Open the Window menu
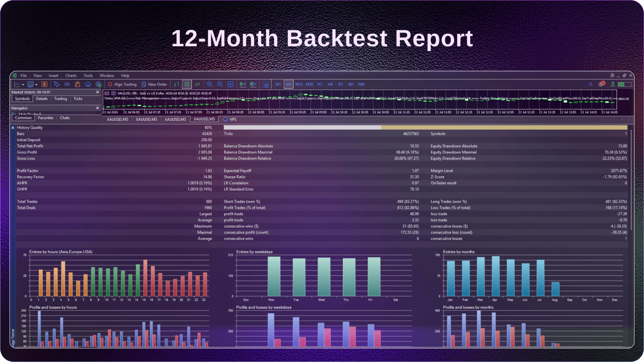This screenshot has height=362, width=644. (107, 76)
